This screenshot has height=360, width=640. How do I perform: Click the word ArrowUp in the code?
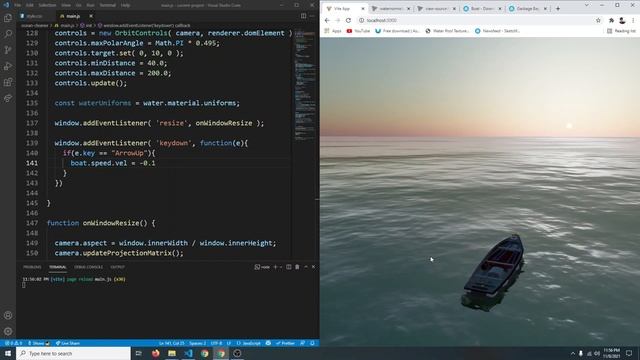pyautogui.click(x=129, y=153)
